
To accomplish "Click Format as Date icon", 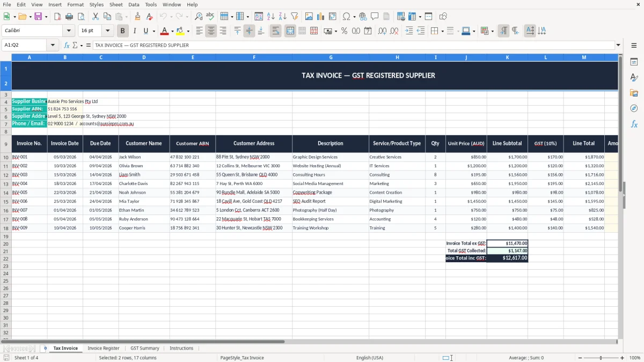I will pyautogui.click(x=368, y=31).
